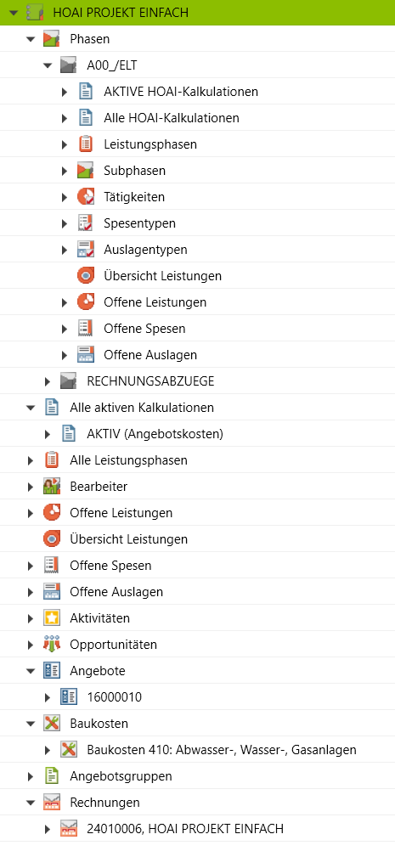Select AKTIV (Angebotskosten) calculation
395x868 pixels.
click(155, 434)
